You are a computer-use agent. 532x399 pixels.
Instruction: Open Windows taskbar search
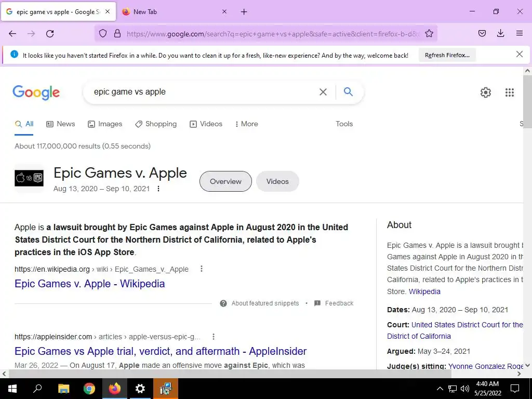37,389
